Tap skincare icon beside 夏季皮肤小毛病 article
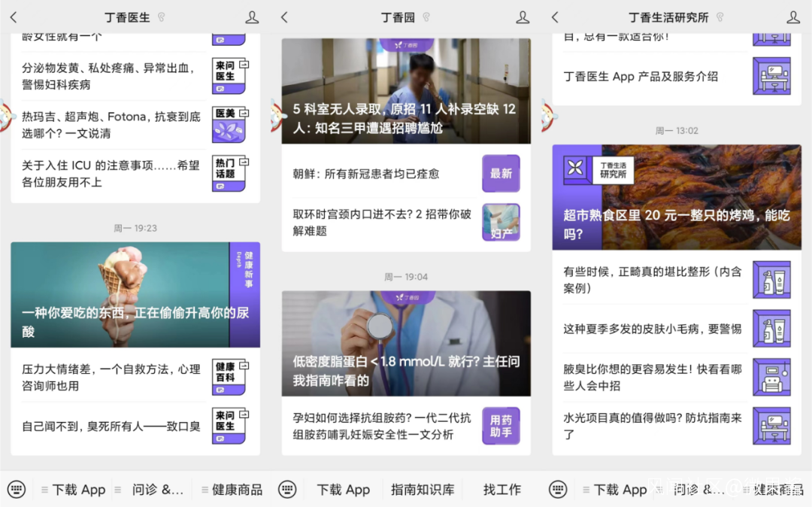 tap(771, 328)
